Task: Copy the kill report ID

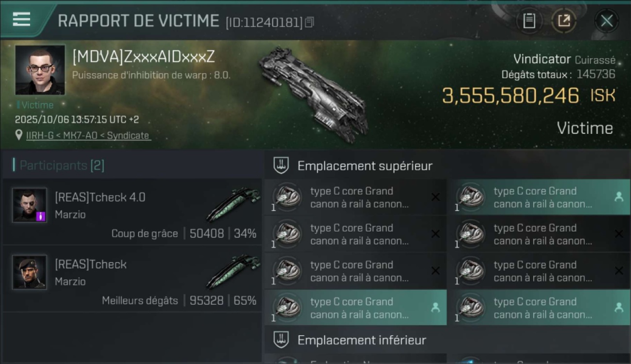Action: (309, 22)
